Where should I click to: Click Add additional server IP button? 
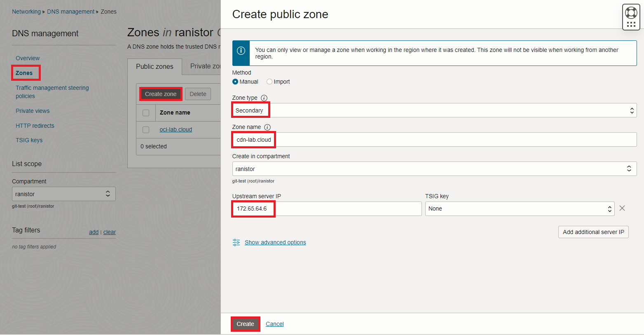coord(593,232)
